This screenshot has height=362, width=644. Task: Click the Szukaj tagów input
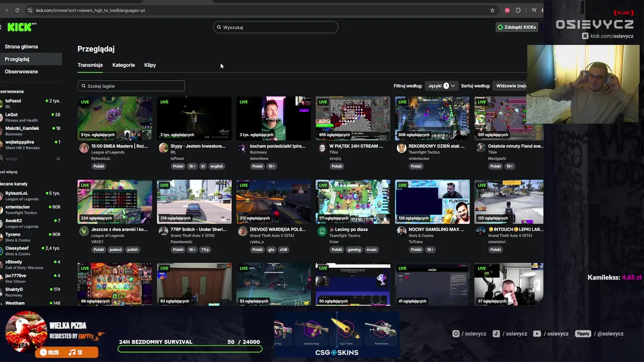tap(131, 86)
